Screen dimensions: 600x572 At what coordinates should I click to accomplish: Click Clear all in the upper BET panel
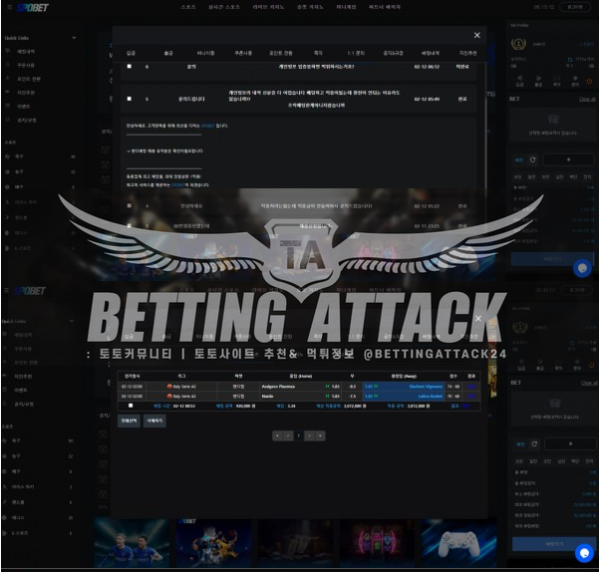click(x=587, y=99)
